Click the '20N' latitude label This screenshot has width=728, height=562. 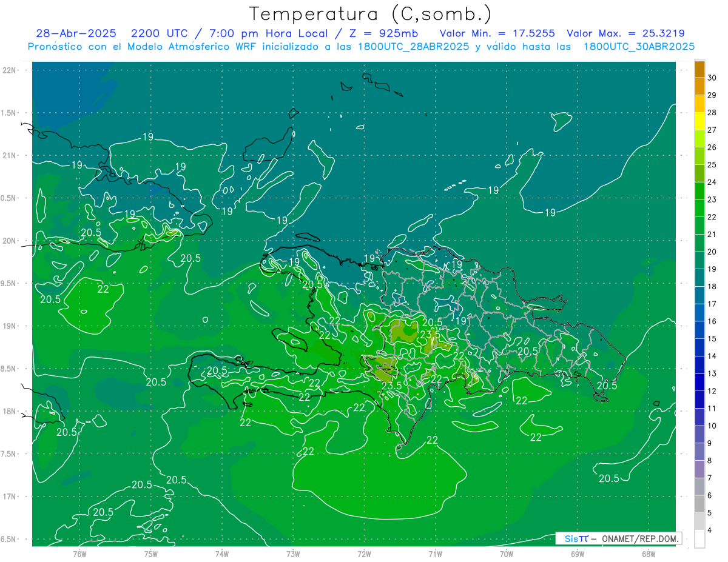click(x=10, y=241)
